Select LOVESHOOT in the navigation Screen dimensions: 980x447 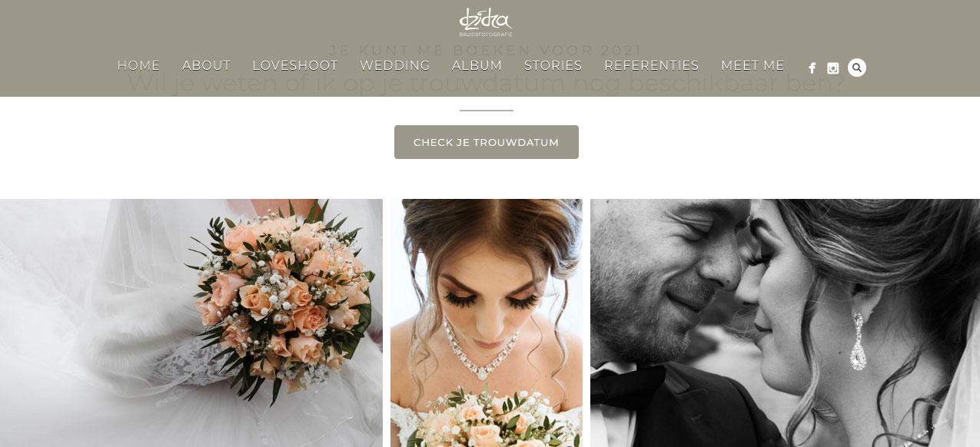295,65
